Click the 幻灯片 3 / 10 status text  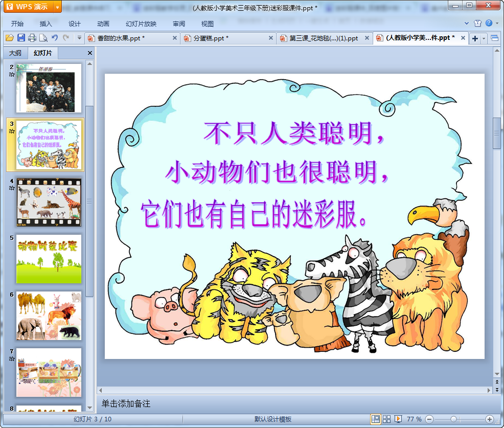(93, 419)
